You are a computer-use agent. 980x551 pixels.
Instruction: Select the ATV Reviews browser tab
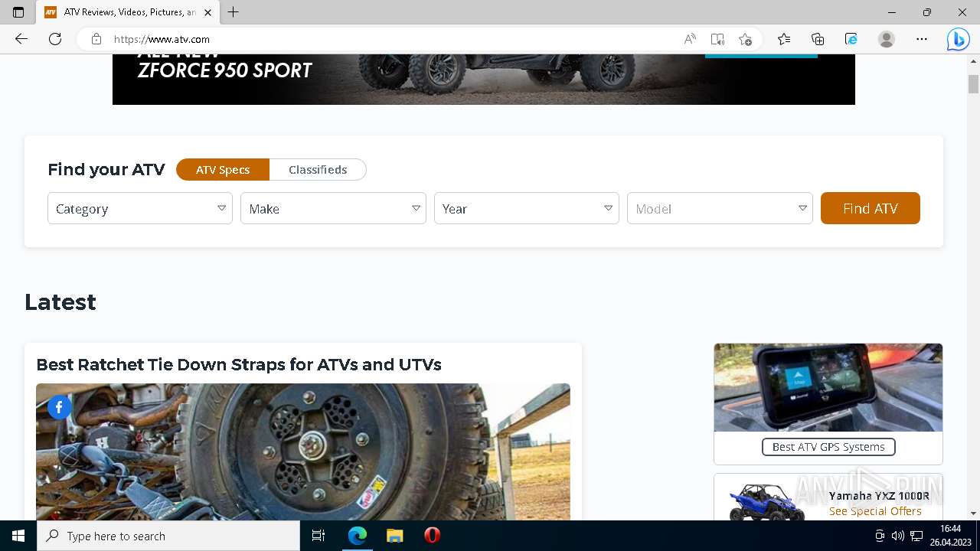(x=127, y=12)
